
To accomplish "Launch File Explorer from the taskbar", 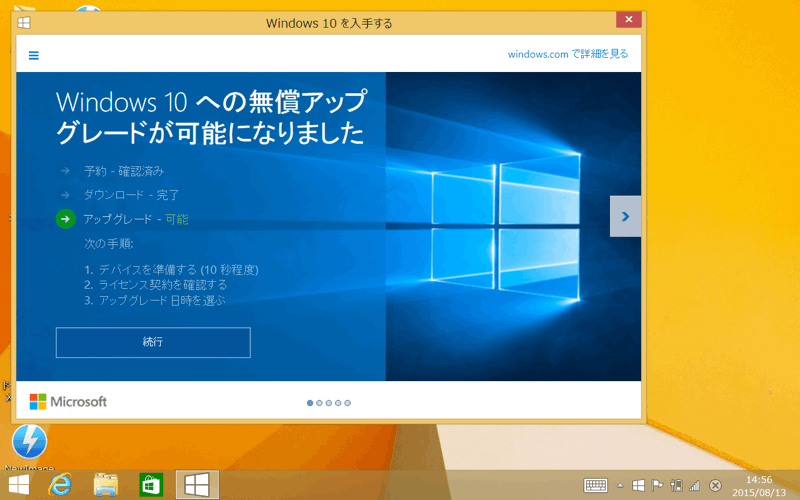I will point(106,485).
